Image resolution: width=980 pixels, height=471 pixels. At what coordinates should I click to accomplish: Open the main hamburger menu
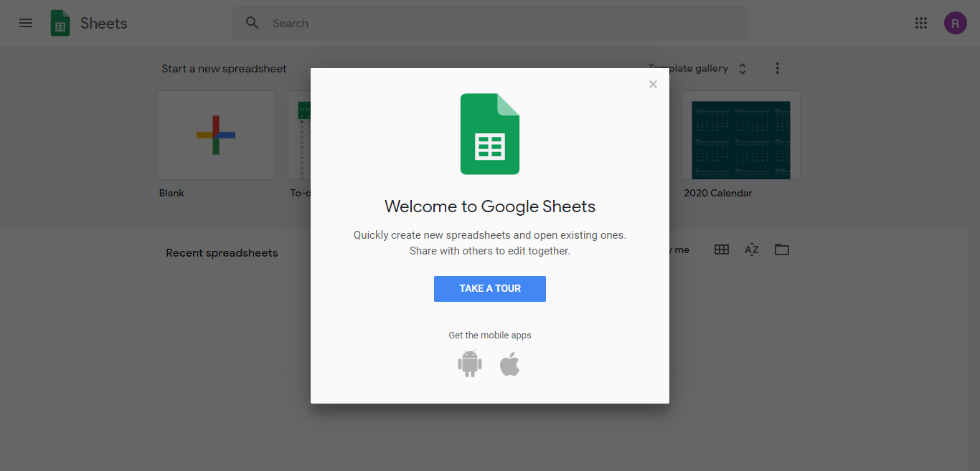pyautogui.click(x=26, y=23)
